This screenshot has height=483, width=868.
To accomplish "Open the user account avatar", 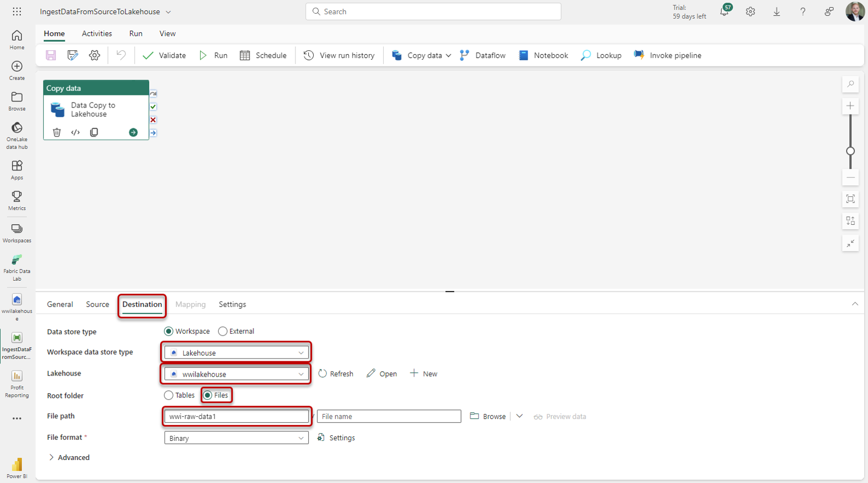I will point(855,11).
